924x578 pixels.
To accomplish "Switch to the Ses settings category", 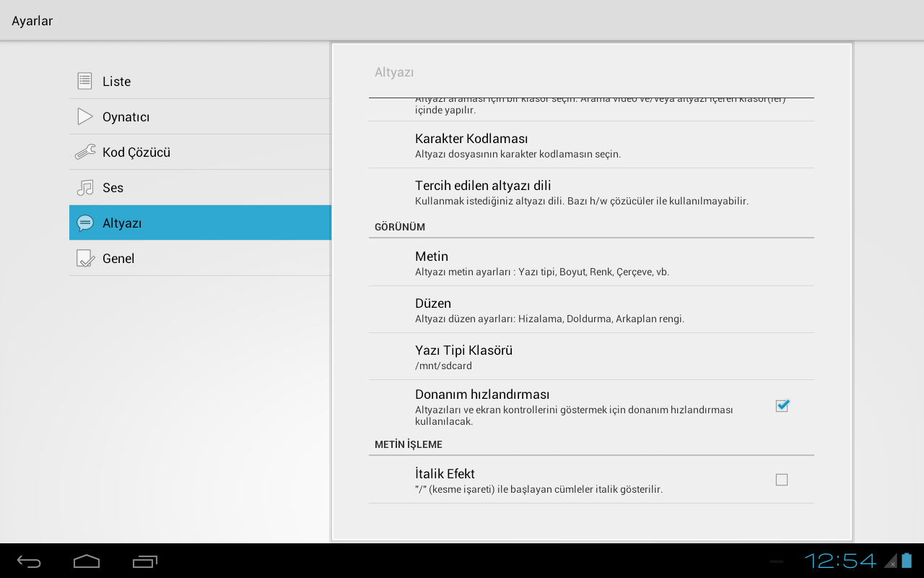I will point(200,187).
